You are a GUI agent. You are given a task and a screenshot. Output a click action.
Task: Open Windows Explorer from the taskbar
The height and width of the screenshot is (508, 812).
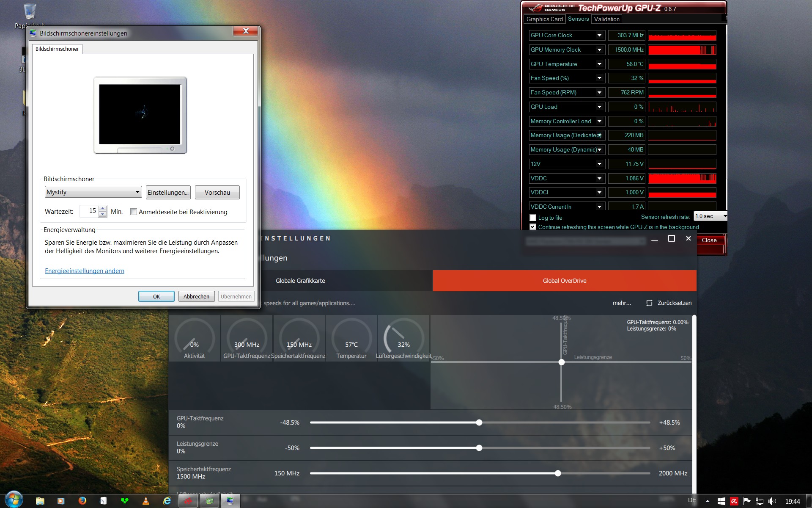click(40, 501)
